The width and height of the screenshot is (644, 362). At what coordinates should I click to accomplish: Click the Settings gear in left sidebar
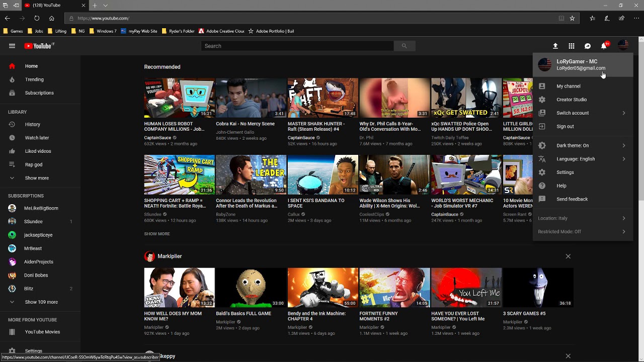[x=12, y=351]
